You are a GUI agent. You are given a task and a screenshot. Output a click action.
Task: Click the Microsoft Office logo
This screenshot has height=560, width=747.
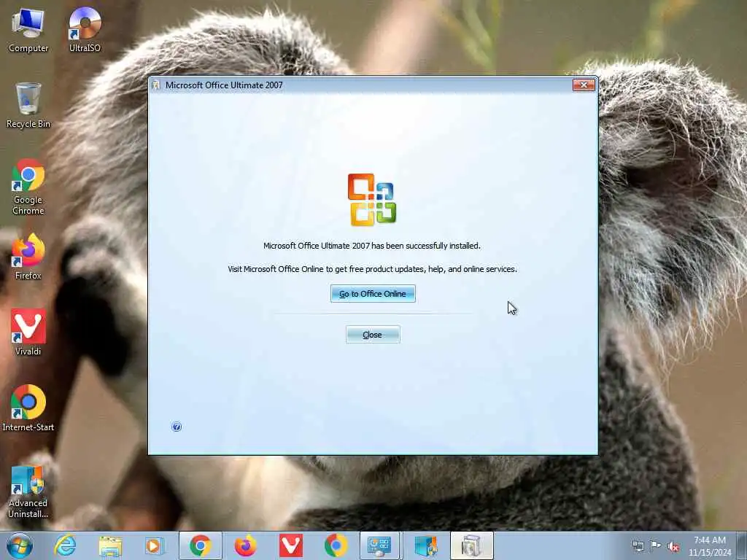372,200
